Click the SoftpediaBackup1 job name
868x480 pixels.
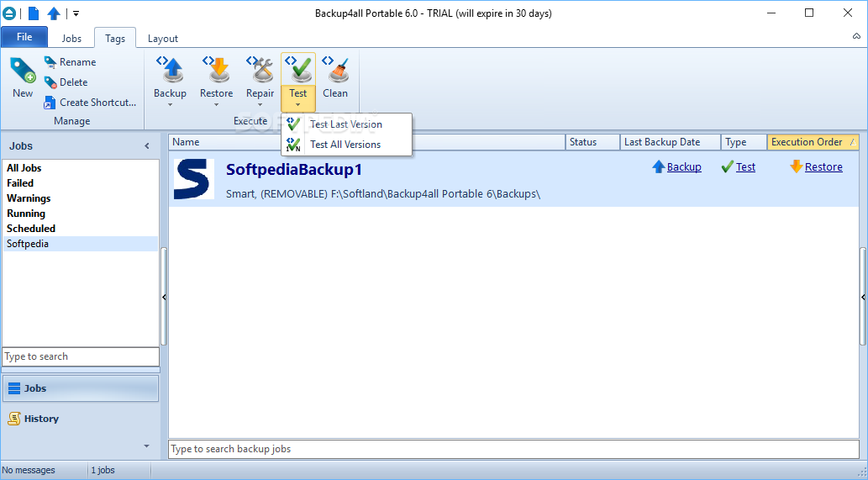[x=294, y=170]
